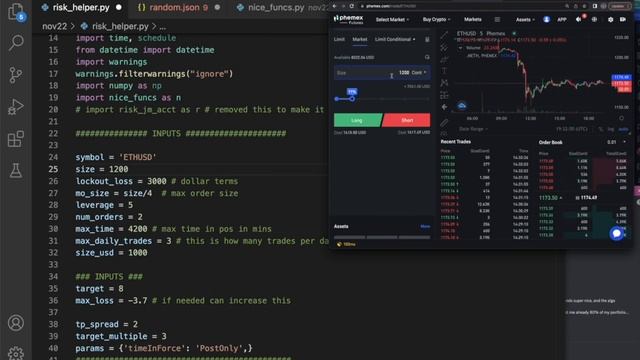
Task: Select the Market order tab
Action: tap(360, 39)
